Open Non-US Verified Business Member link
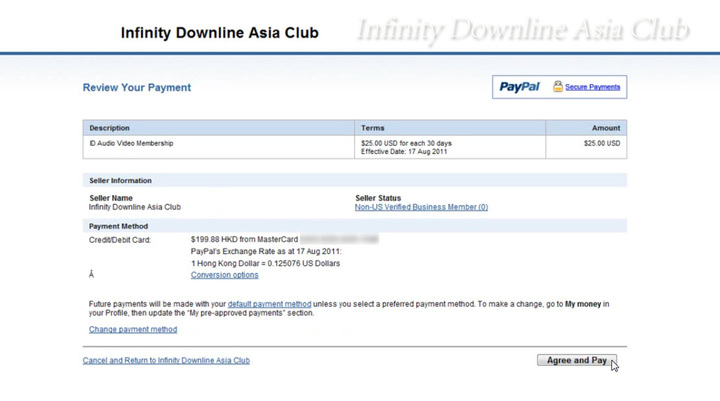720x401 pixels. click(x=421, y=207)
